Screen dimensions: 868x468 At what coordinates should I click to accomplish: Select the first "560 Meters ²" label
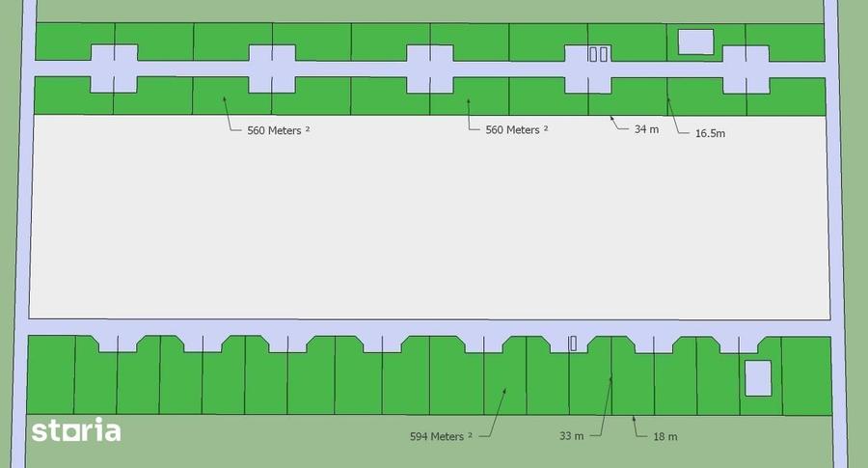pos(278,130)
